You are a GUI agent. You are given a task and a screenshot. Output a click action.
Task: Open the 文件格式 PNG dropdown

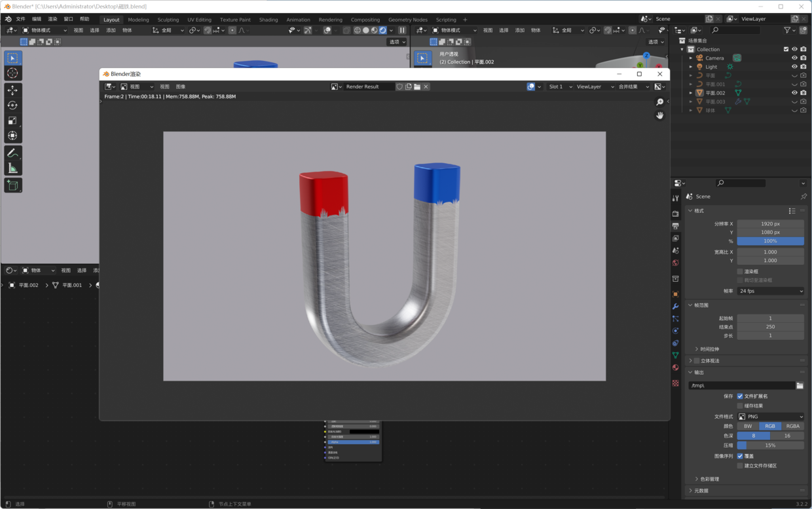771,417
